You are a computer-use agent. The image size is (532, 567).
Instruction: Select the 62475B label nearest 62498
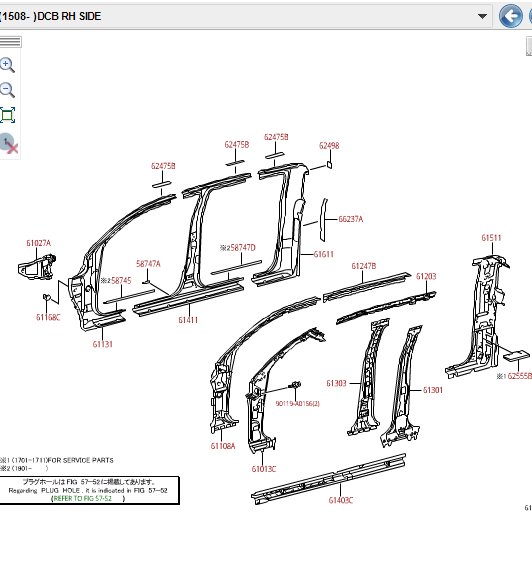pyautogui.click(x=276, y=137)
